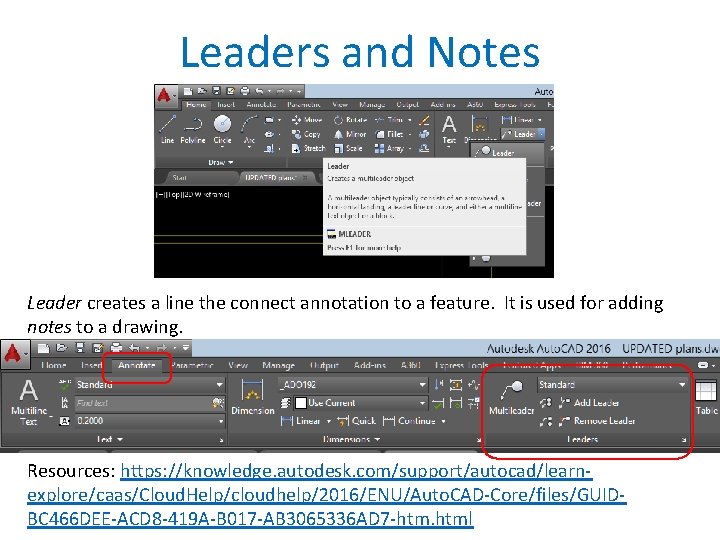Click Plot printer icon in Annotate screenshot toolbar

point(116,348)
